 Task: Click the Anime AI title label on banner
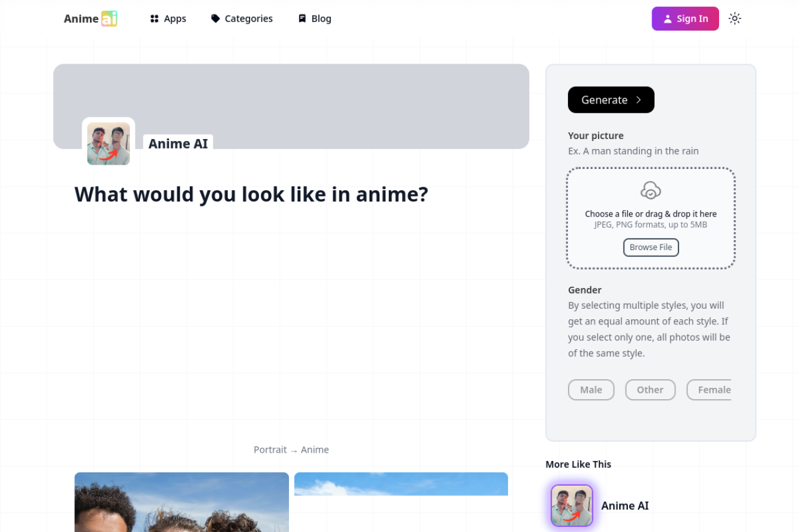click(x=178, y=143)
